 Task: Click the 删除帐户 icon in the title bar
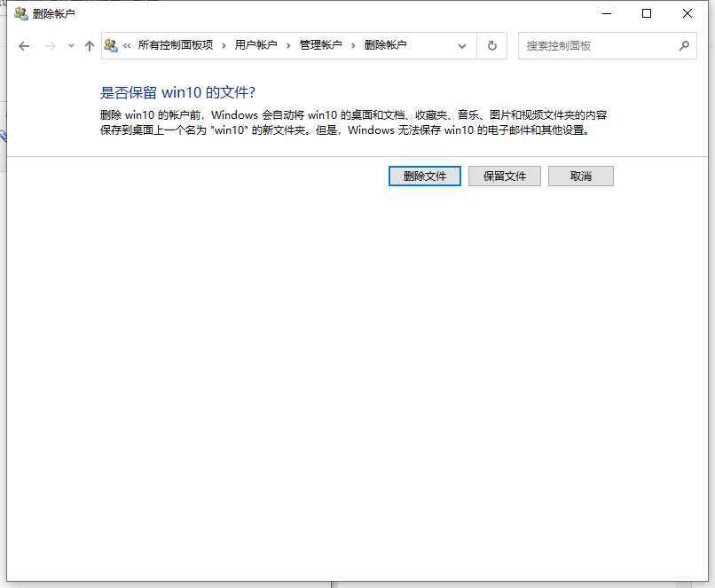[x=20, y=13]
